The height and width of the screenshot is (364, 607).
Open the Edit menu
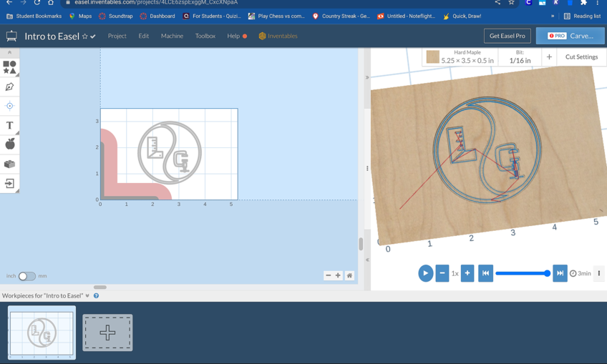(144, 36)
